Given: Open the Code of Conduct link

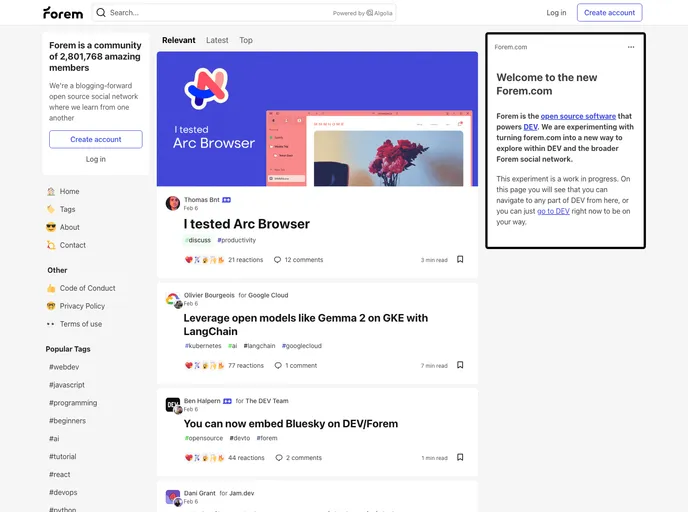Looking at the screenshot, I should point(87,288).
